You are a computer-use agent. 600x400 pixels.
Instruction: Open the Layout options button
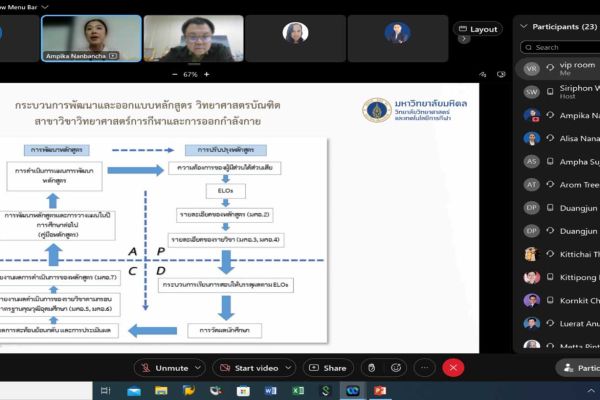pyautogui.click(x=478, y=29)
